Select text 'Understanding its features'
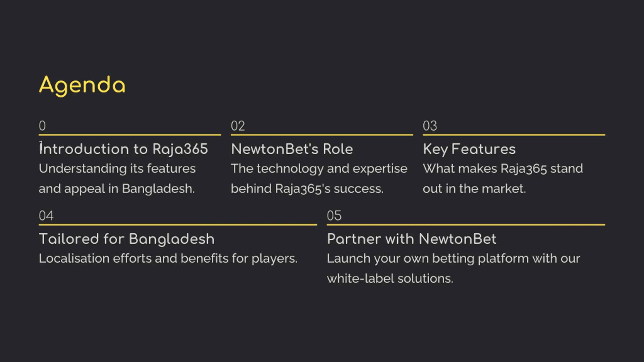 click(117, 169)
